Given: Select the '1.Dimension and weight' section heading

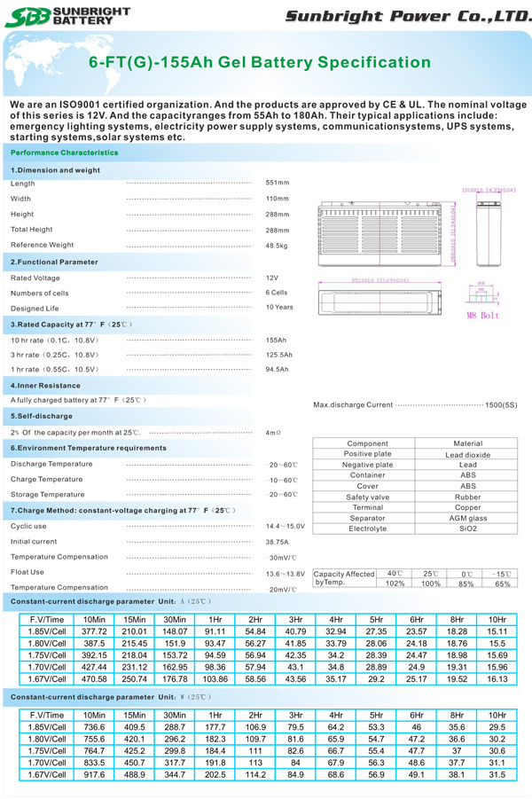Looking at the screenshot, I should point(55,170).
